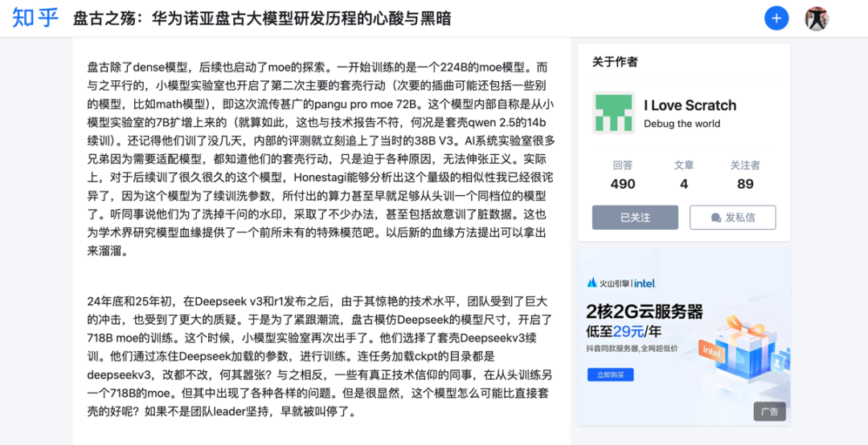868x445 pixels.
Task: Click the 抖音同款服务器,全网超低价 ad subtitle
Action: click(x=633, y=349)
